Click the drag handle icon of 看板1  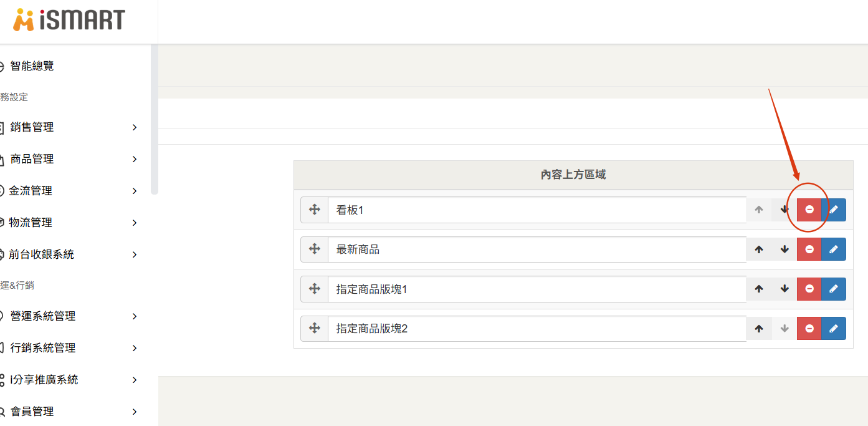coord(315,210)
